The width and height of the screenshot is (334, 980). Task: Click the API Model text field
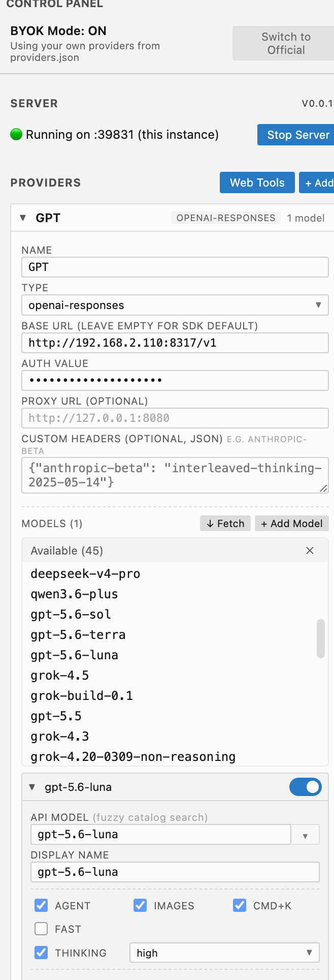tap(161, 835)
